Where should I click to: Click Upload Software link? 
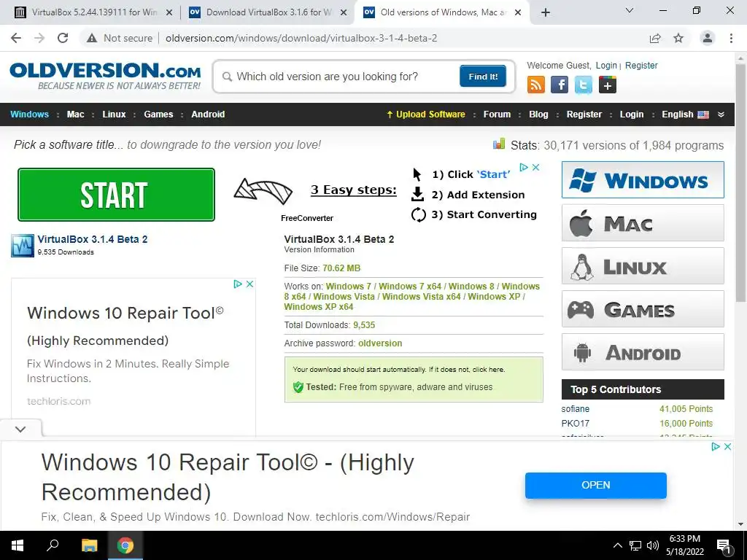[x=425, y=114]
